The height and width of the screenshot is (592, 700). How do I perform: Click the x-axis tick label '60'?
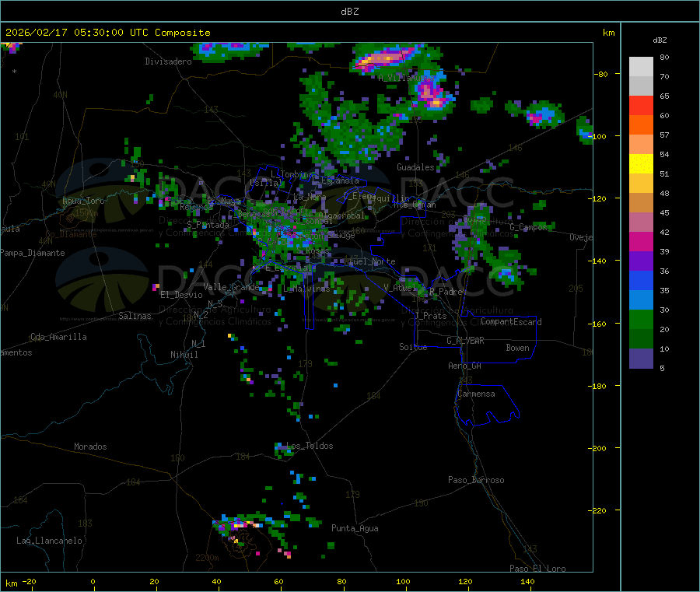279,582
